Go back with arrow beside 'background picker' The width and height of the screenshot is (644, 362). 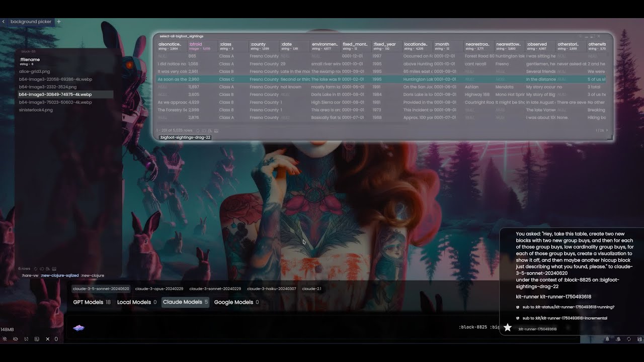point(4,22)
